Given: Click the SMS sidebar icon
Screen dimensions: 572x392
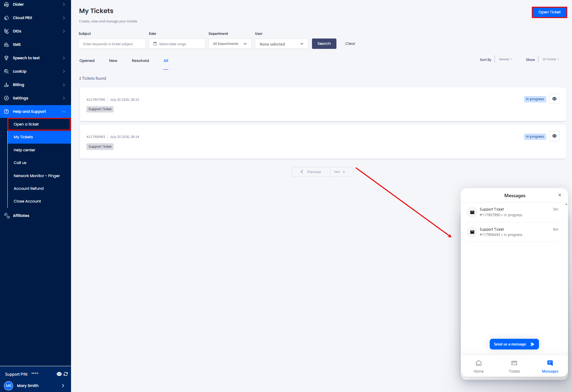Looking at the screenshot, I should (6, 45).
